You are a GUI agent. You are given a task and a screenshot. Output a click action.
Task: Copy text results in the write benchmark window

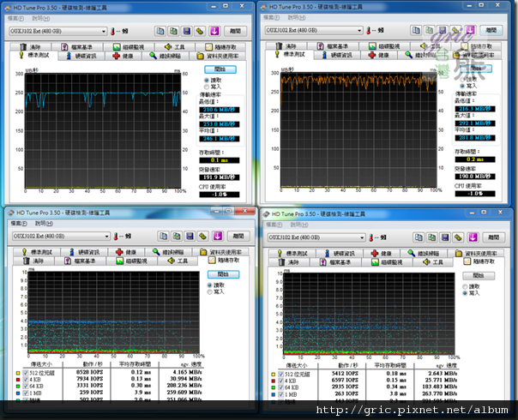pyautogui.click(x=416, y=30)
